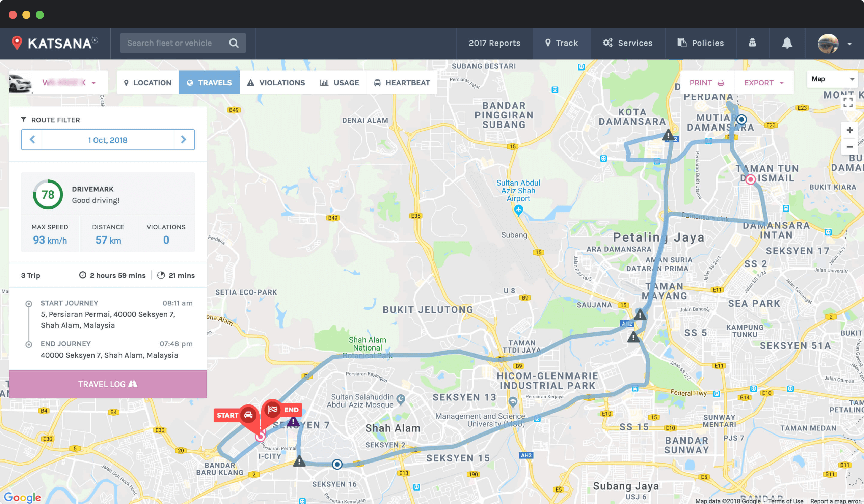
Task: Click the MAX SPEED 93 km/h value
Action: pyautogui.click(x=50, y=240)
